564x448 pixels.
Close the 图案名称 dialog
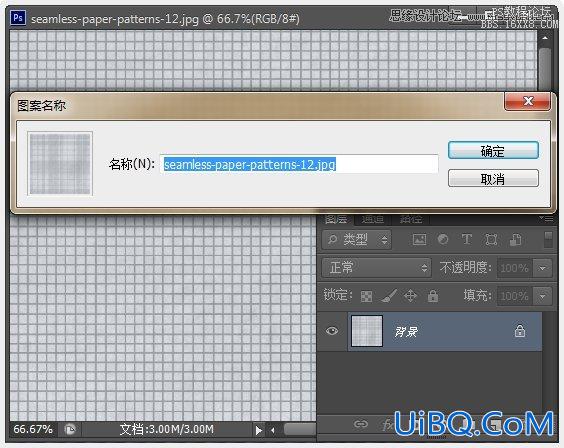527,101
